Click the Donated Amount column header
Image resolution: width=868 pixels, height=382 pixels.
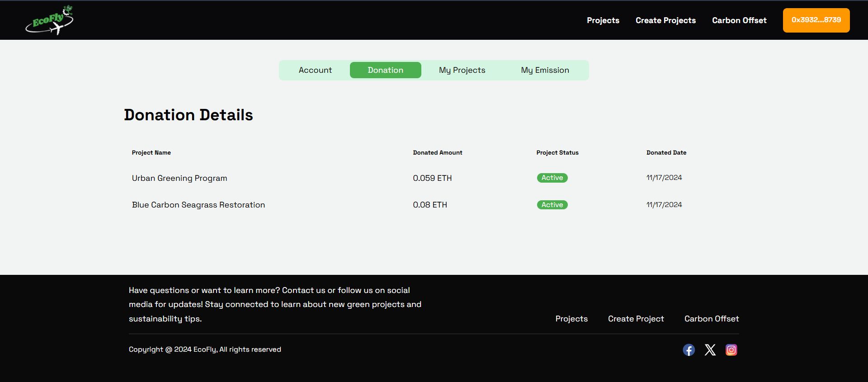point(438,153)
